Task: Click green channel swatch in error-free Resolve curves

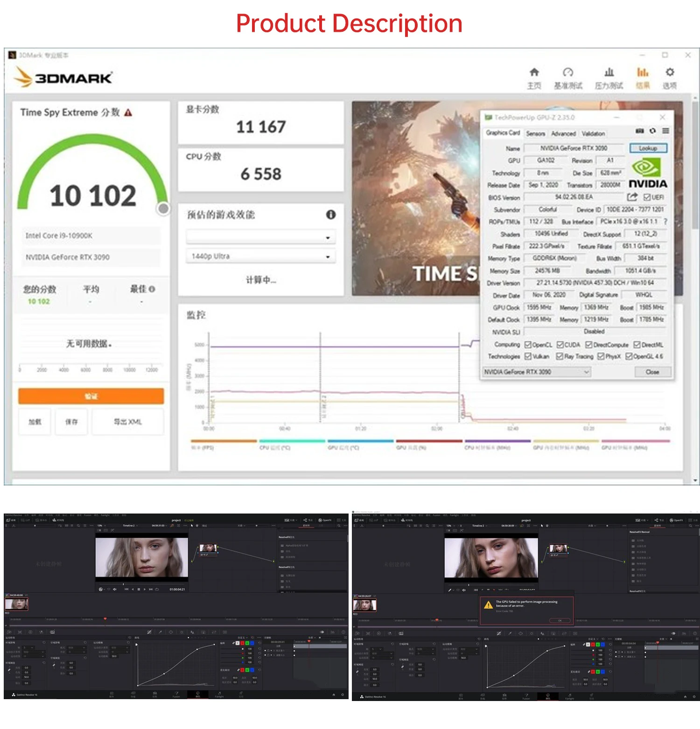Action: [x=247, y=643]
